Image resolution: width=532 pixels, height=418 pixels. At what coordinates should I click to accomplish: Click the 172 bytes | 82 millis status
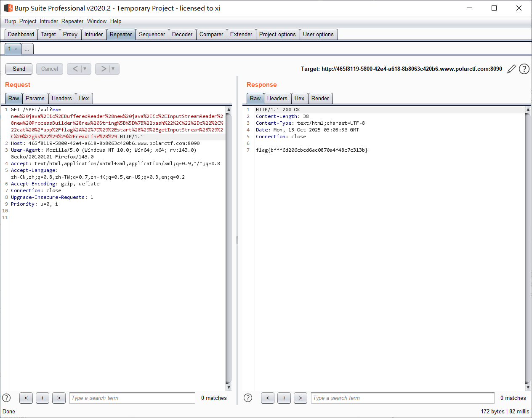[505, 411]
